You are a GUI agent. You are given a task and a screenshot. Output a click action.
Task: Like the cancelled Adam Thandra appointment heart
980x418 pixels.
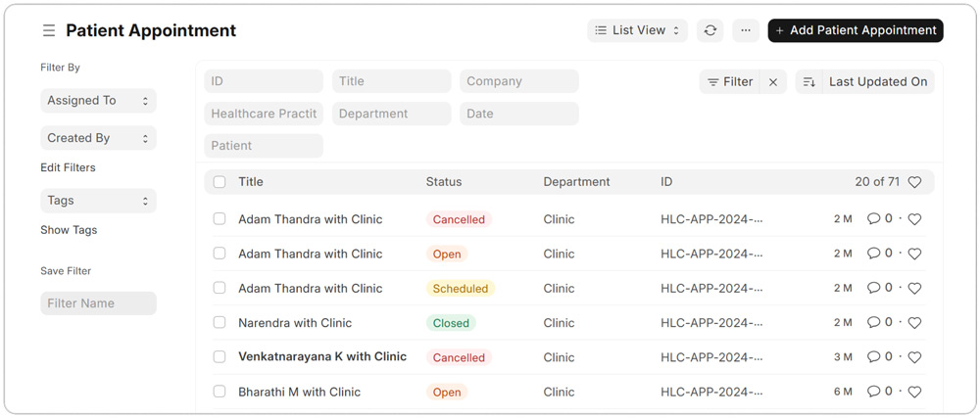coord(914,219)
